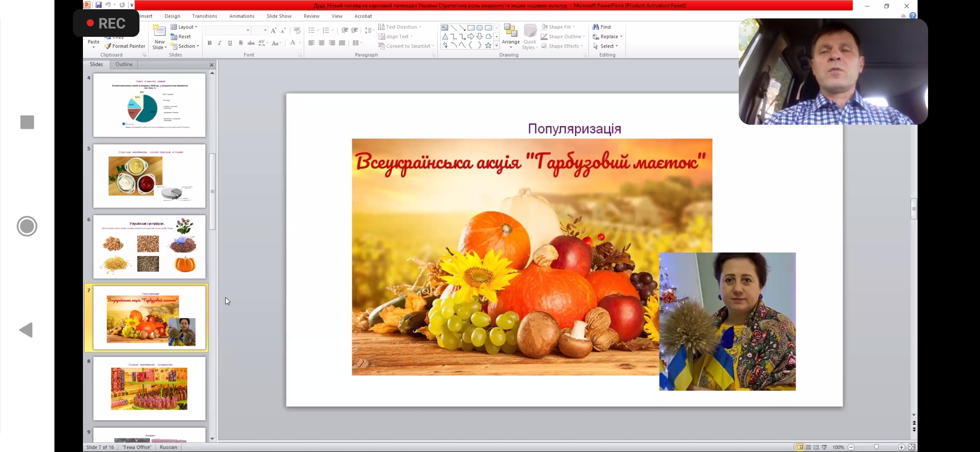Toggle italic formatting
Viewport: 980px width, 452px height.
219,43
